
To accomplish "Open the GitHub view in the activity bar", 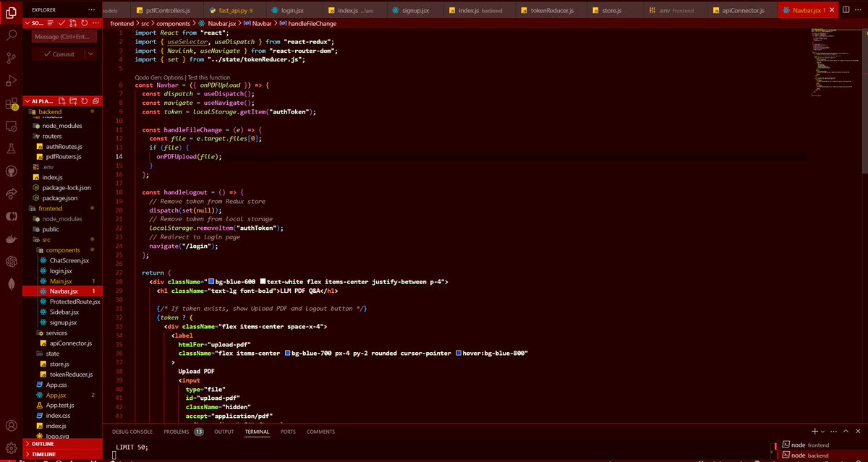I will click(x=10, y=171).
